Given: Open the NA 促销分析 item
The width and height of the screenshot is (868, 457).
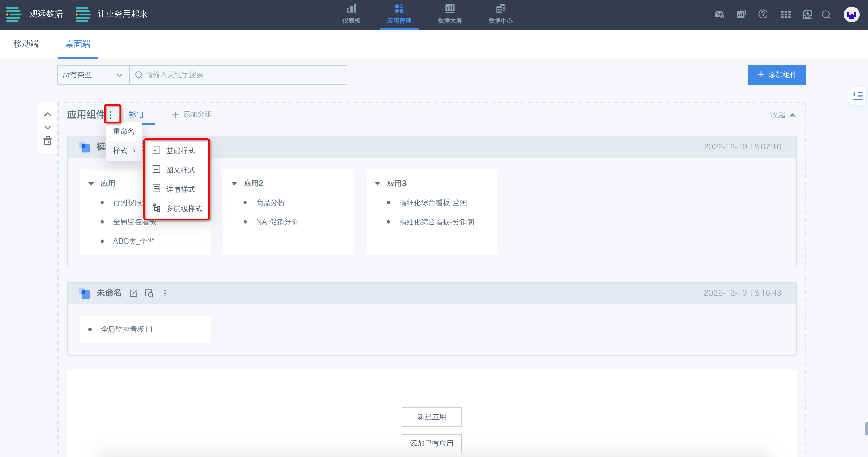Looking at the screenshot, I should [x=277, y=222].
